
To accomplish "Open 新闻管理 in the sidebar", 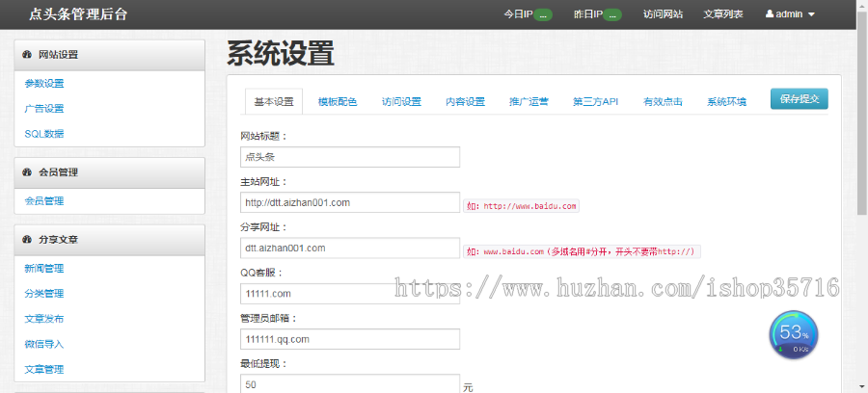I will click(44, 269).
